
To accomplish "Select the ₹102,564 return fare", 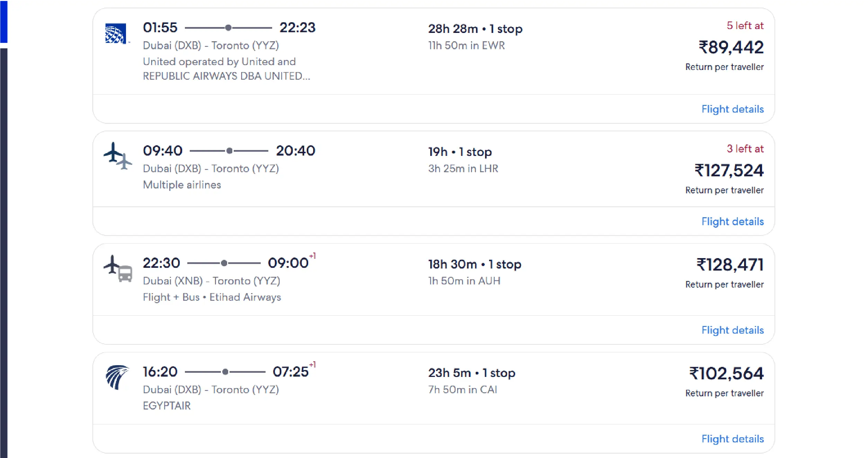I will (726, 373).
